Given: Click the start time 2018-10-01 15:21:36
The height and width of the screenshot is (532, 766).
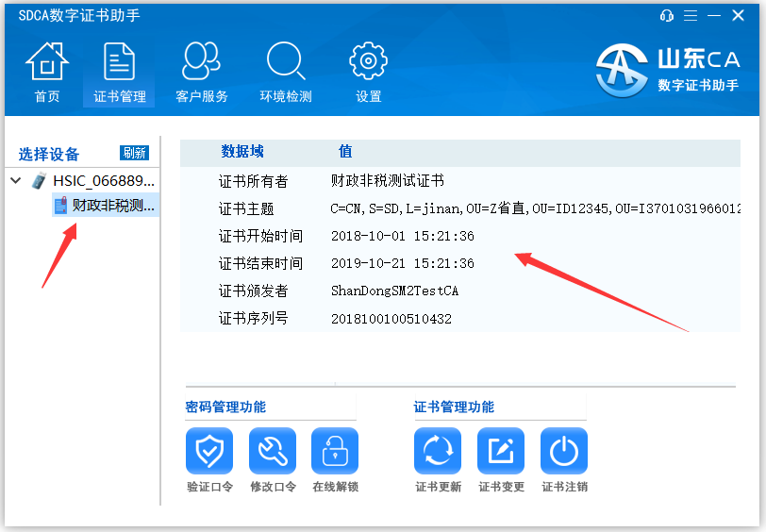Looking at the screenshot, I should [x=403, y=236].
